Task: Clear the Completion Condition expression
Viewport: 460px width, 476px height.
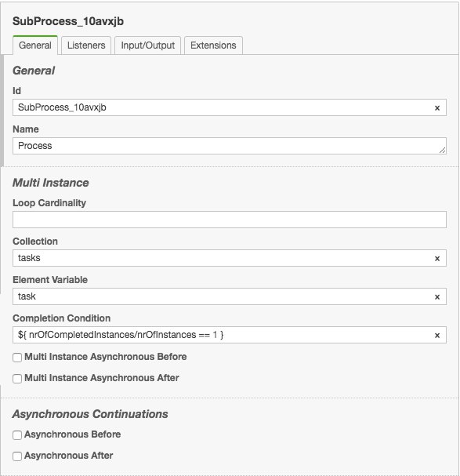Action: (437, 335)
